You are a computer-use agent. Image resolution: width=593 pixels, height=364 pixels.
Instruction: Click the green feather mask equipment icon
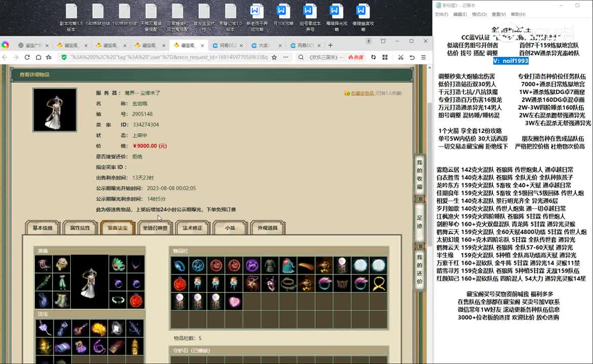[x=118, y=264]
